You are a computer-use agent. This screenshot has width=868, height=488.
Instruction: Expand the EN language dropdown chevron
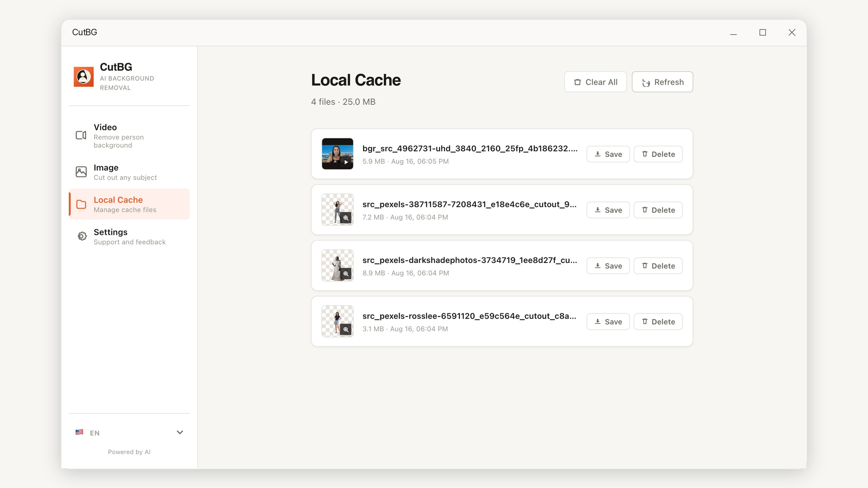[180, 432]
